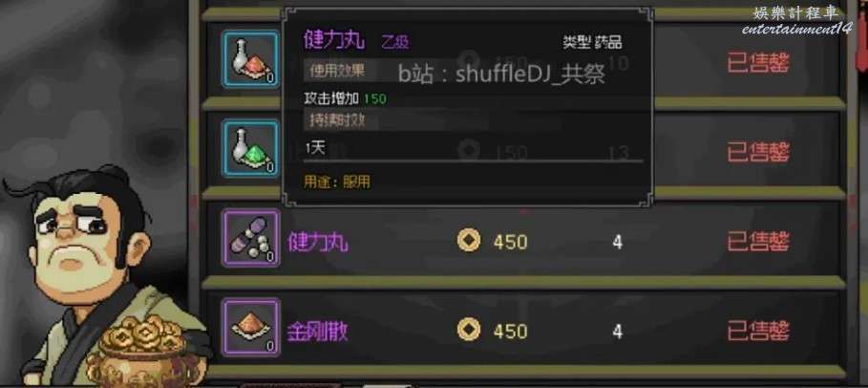This screenshot has height=388, width=868.
Task: Click 已售罄 in the 健力丸 shop row
Action: (758, 241)
